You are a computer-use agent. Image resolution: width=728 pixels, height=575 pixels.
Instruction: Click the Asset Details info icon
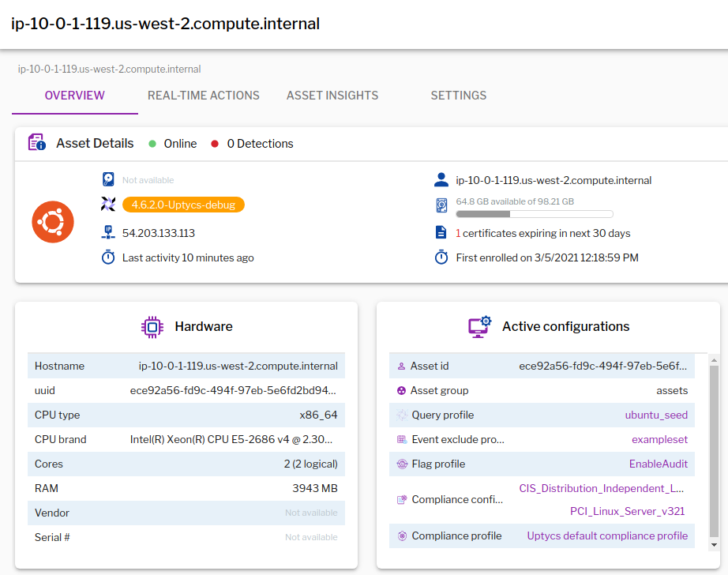click(x=36, y=143)
